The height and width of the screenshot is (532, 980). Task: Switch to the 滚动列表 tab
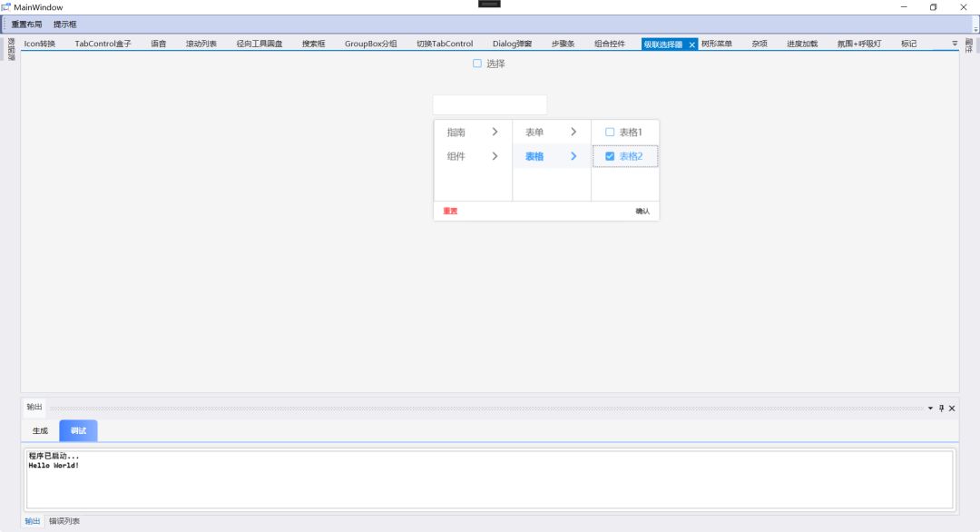point(201,44)
